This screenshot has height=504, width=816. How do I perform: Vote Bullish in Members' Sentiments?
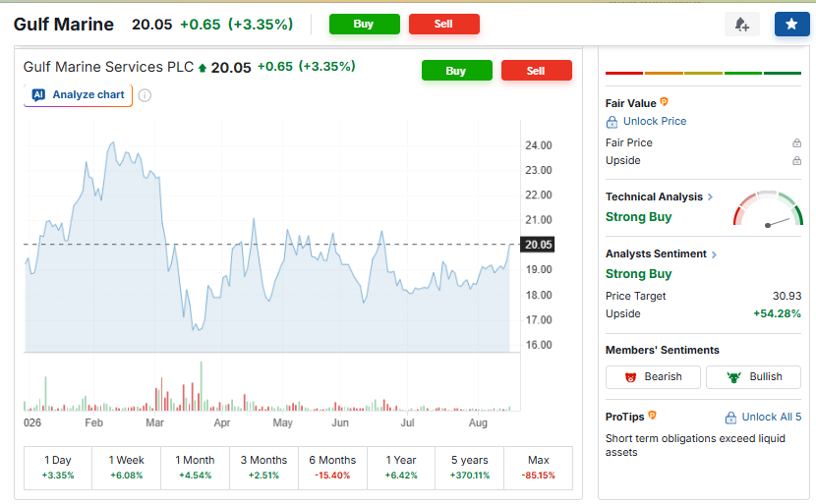tap(753, 376)
